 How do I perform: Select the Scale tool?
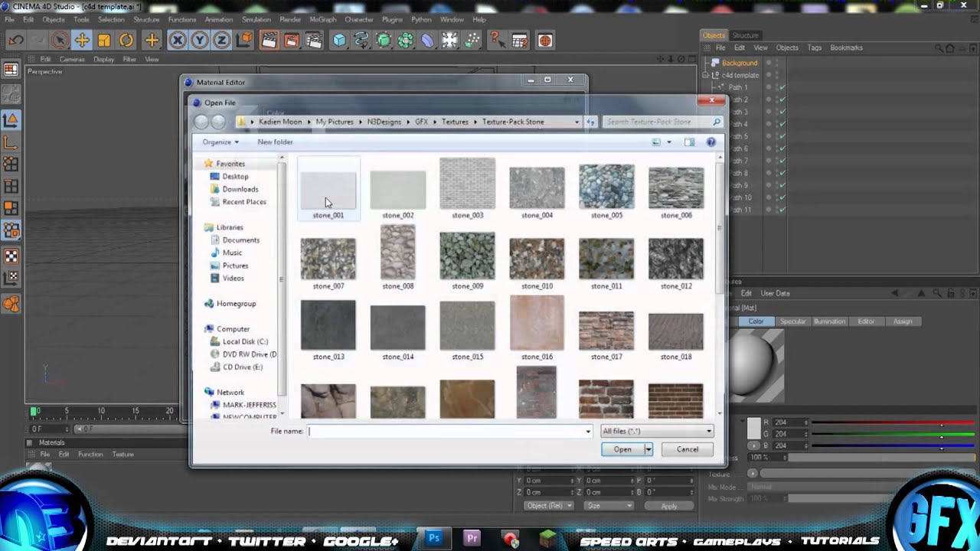(104, 41)
